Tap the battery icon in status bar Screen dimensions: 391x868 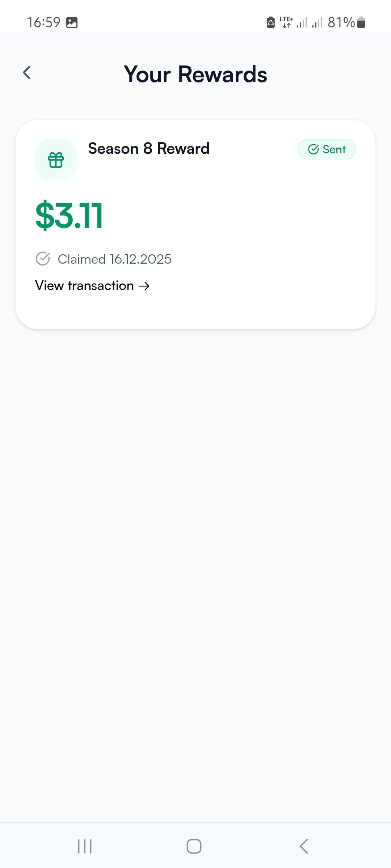(x=361, y=22)
